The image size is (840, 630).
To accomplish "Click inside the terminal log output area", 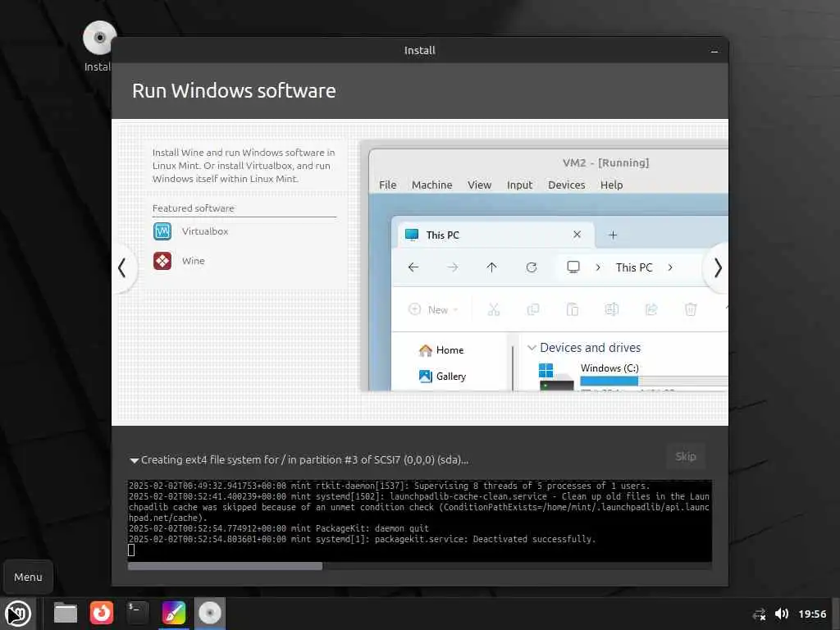I will (419, 520).
